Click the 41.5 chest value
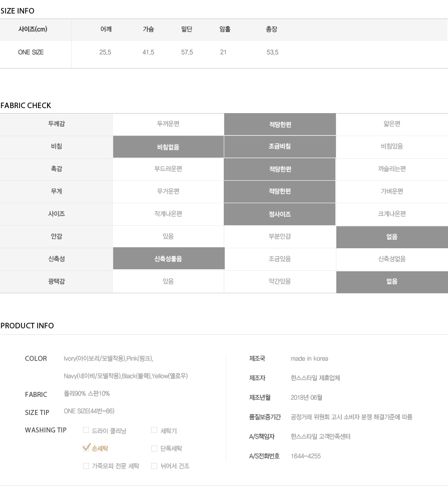This screenshot has height=489, width=448. (148, 53)
